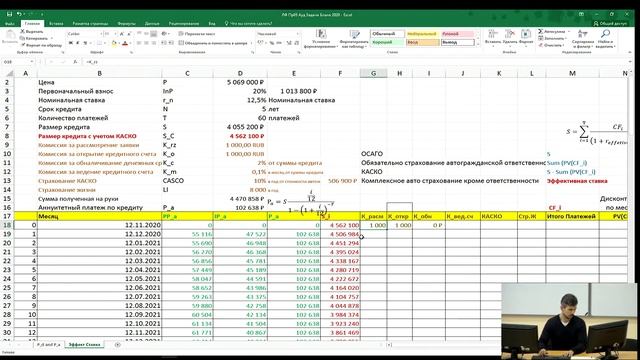Select the 'КАСКО' header cell in row 17
640x360 pixels.
(x=499, y=216)
